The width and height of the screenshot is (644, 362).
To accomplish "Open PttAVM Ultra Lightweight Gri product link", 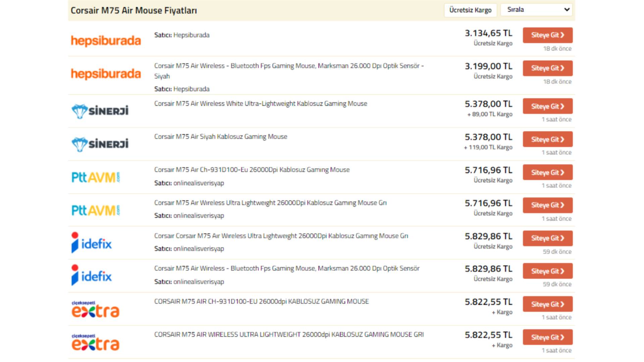I will (270, 203).
